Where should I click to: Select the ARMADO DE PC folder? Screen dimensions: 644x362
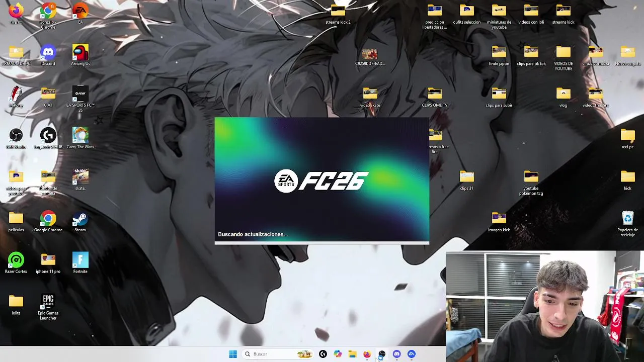tap(16, 55)
